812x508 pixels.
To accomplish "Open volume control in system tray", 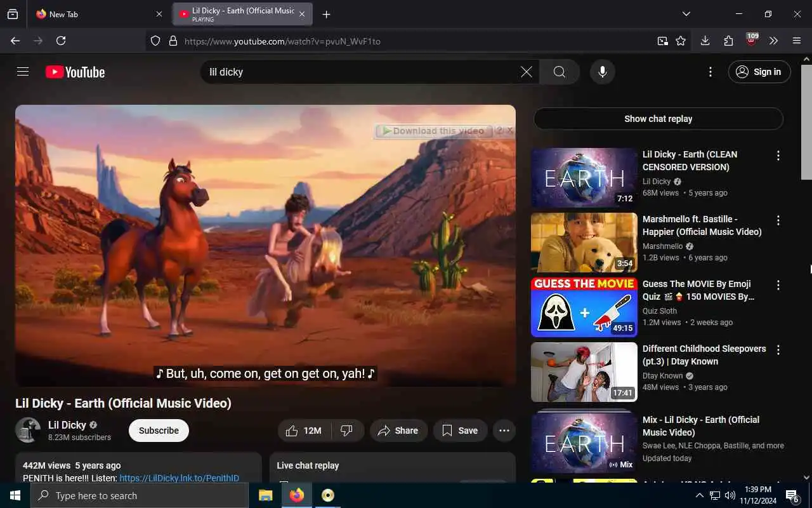I will (x=730, y=495).
